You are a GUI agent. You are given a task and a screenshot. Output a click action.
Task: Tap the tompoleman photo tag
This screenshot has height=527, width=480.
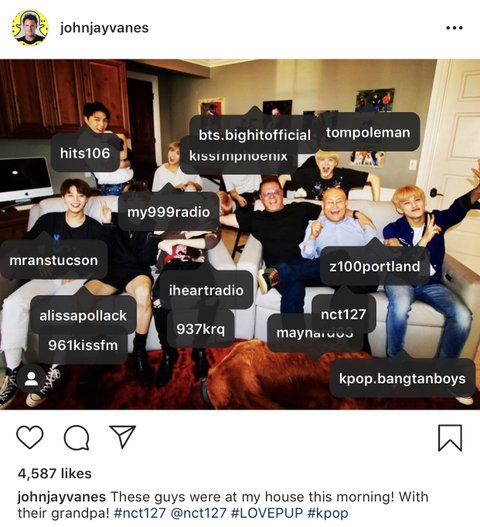[368, 132]
